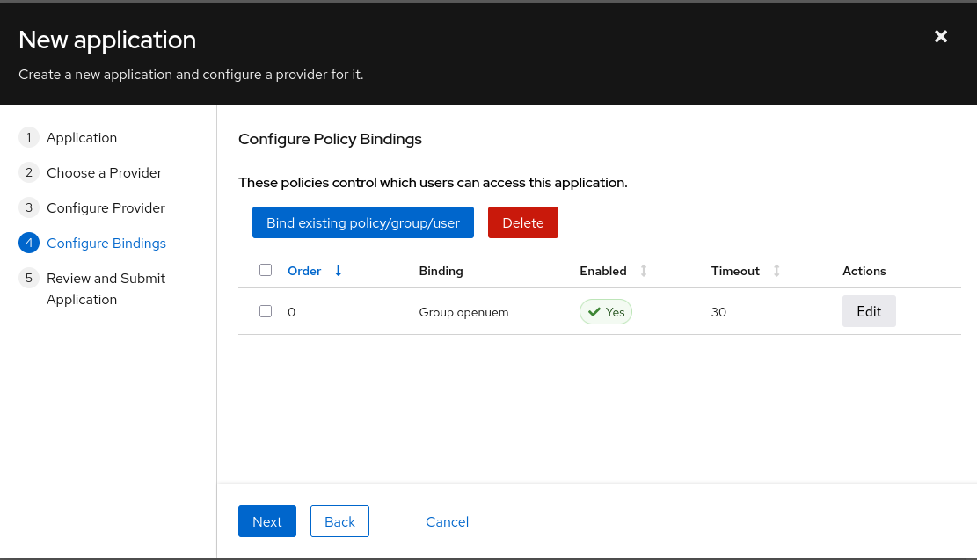
Task: Click Next to continue the wizard
Action: point(267,521)
